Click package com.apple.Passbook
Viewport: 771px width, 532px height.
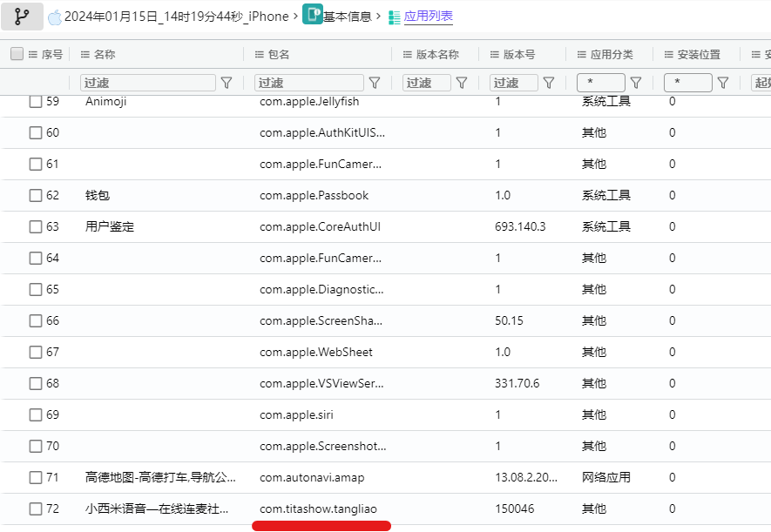tap(314, 196)
